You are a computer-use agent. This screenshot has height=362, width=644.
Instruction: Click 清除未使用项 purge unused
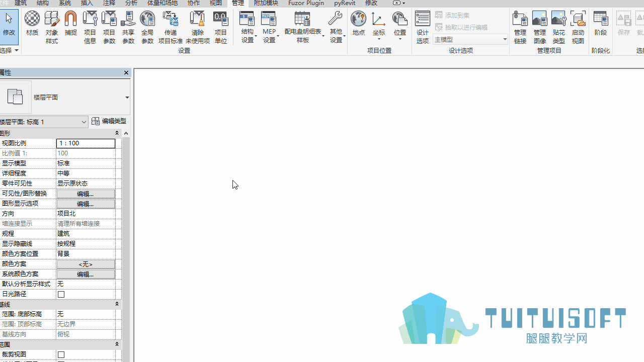(x=198, y=27)
